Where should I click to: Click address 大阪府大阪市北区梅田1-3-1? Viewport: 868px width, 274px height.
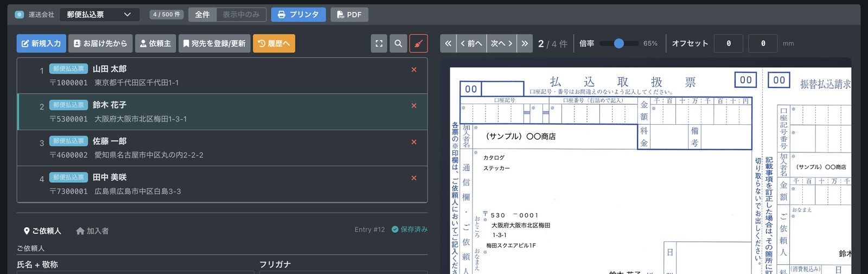[x=141, y=119]
